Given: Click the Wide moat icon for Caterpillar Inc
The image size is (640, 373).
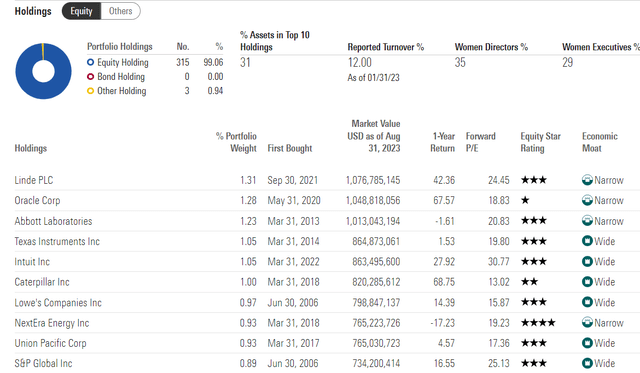Looking at the screenshot, I should coord(587,282).
